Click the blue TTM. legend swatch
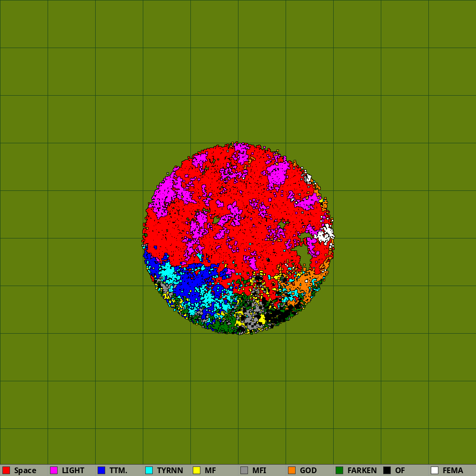This screenshot has width=476, height=476. [101, 470]
